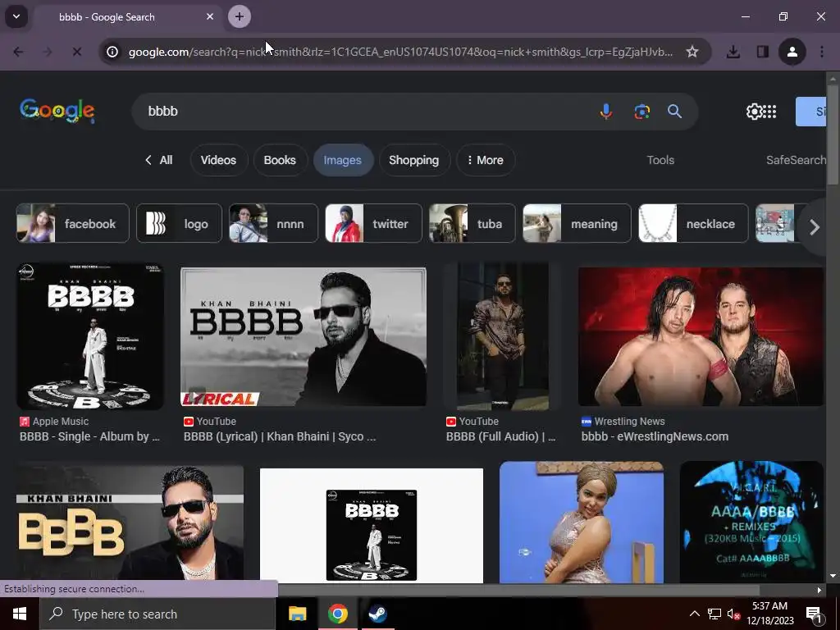The width and height of the screenshot is (840, 630).
Task: Open File Explorer from taskbar
Action: pos(297,614)
